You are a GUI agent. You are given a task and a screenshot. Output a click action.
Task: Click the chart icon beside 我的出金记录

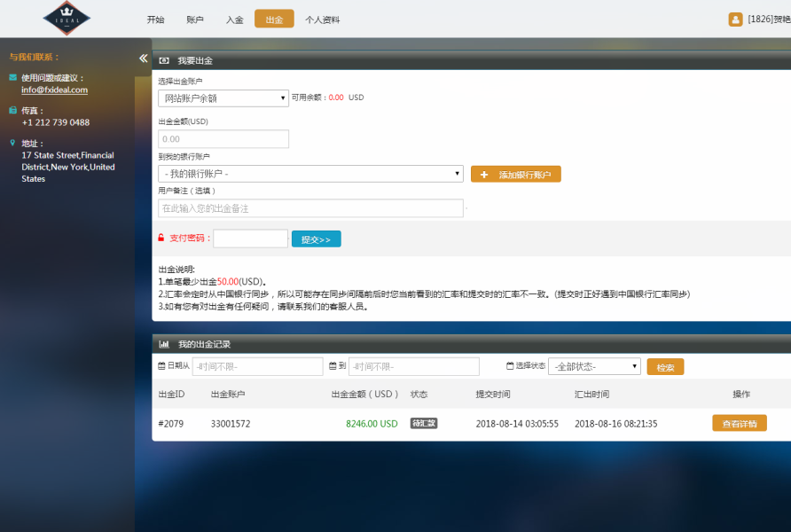coord(164,344)
